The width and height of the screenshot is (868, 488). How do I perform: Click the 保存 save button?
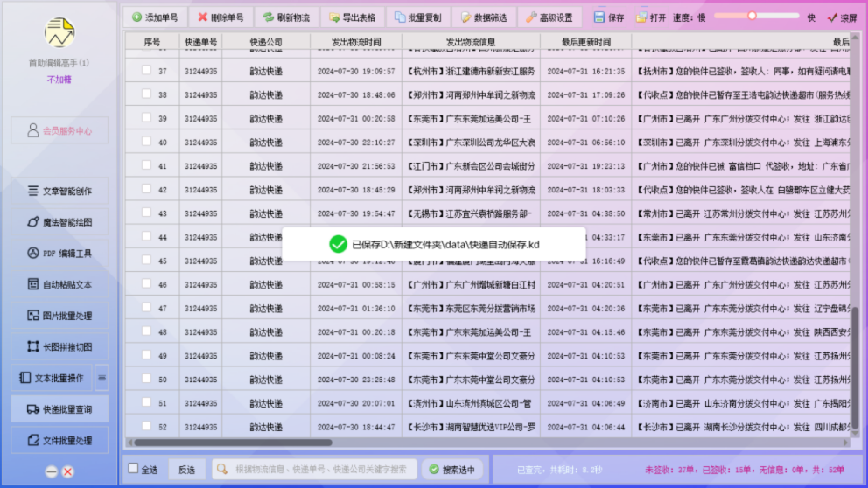(x=609, y=17)
